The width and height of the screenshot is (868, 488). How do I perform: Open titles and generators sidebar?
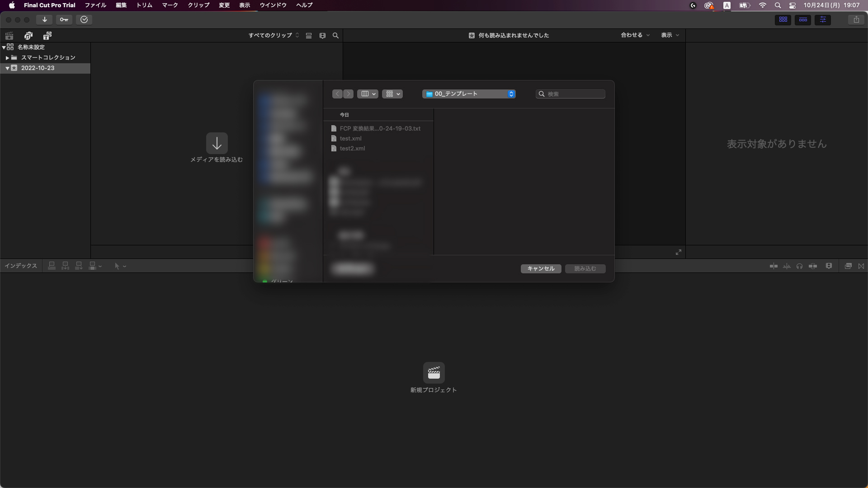coord(47,36)
